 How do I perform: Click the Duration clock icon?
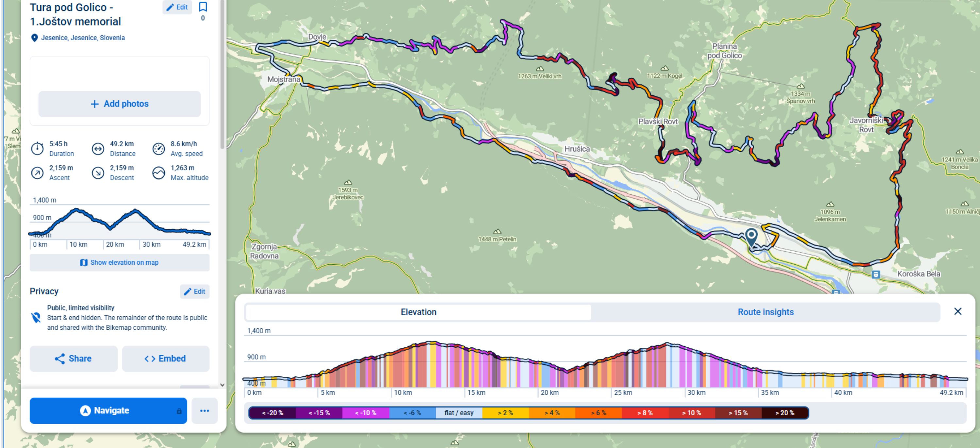37,148
